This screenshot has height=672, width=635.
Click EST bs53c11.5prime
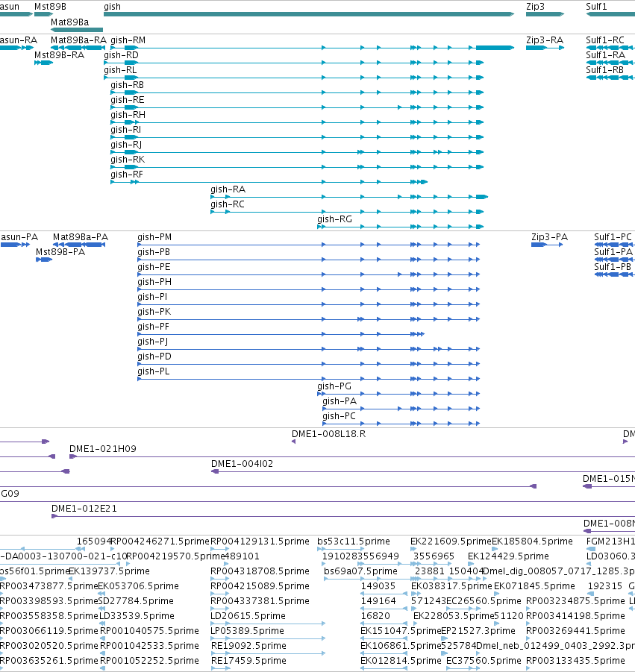354,541
